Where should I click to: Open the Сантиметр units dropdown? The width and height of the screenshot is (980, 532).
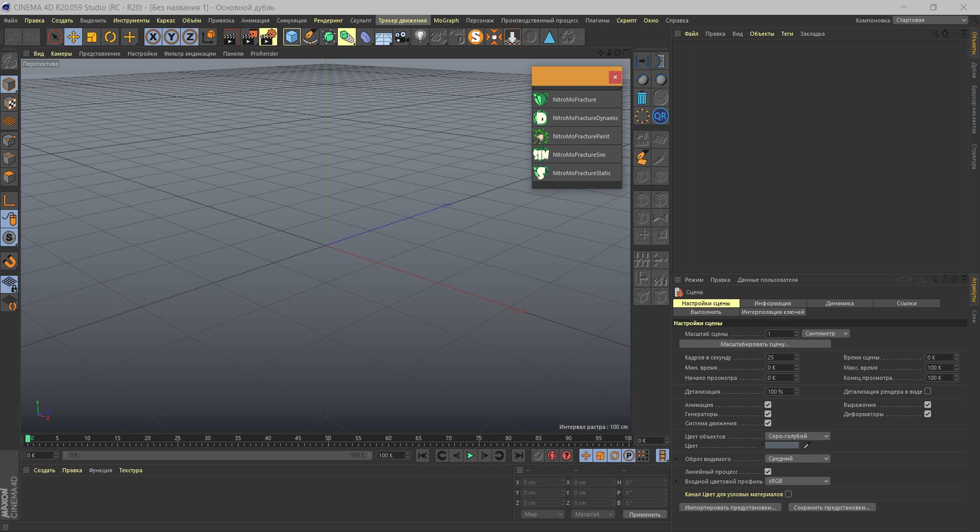click(825, 333)
